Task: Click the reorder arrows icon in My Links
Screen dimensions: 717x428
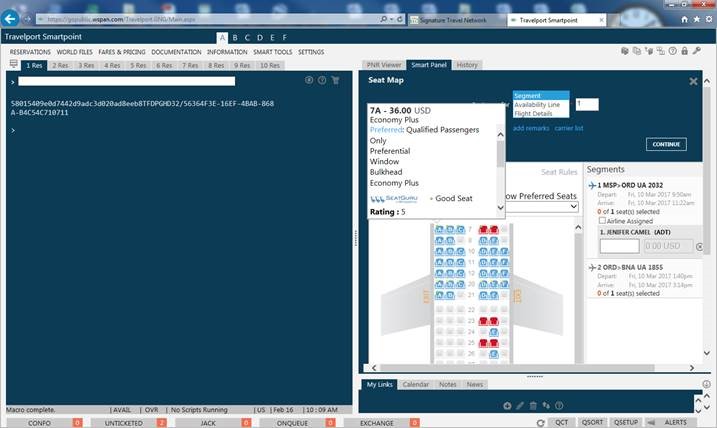Action: tap(546, 406)
